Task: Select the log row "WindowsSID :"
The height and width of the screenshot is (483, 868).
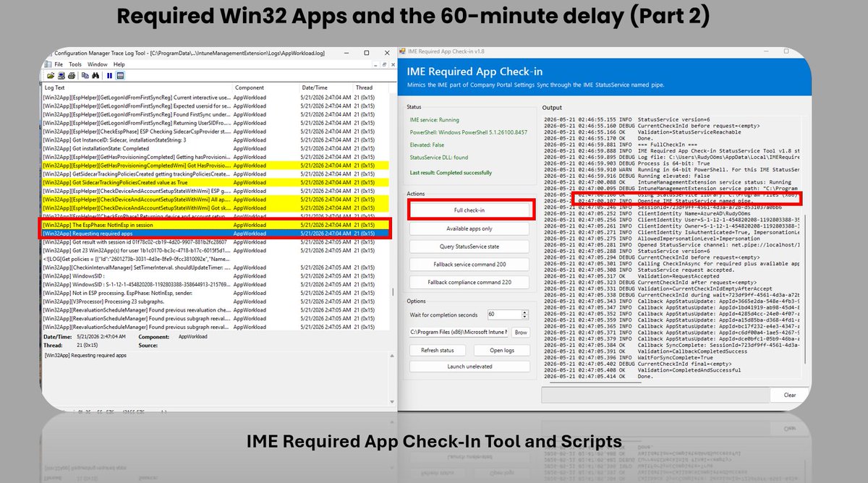Action: [216, 275]
